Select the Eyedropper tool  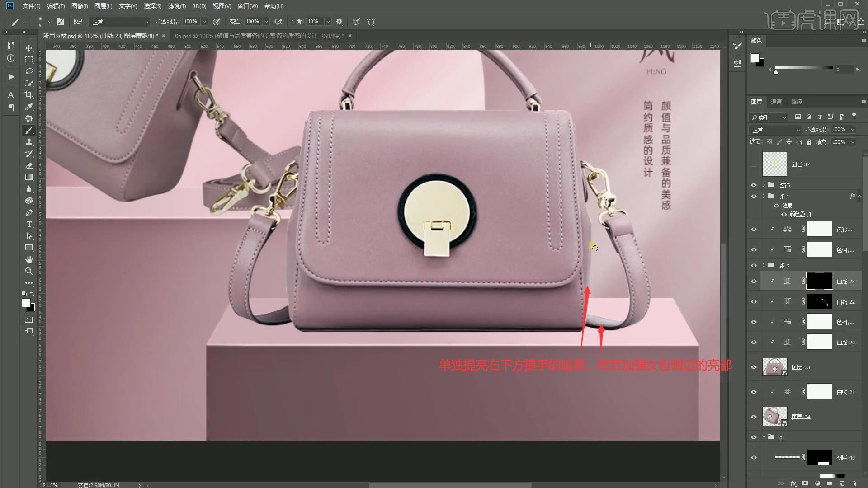pyautogui.click(x=29, y=107)
